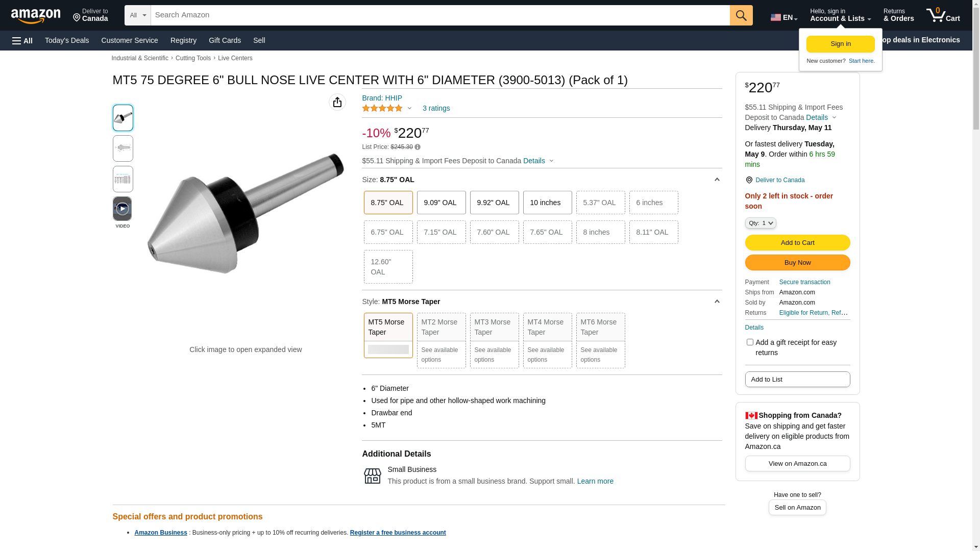Viewport: 980px width, 551px height.
Task: Open the search category All dropdown
Action: tap(138, 15)
